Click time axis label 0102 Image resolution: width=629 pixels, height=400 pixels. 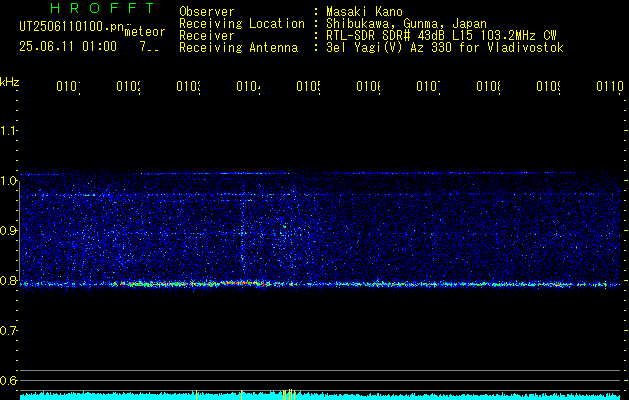[128, 86]
